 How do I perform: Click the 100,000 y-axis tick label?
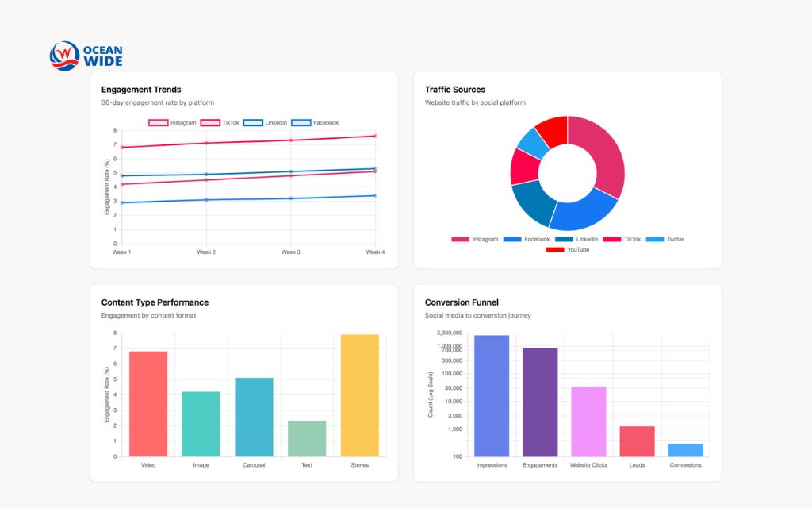tap(452, 374)
